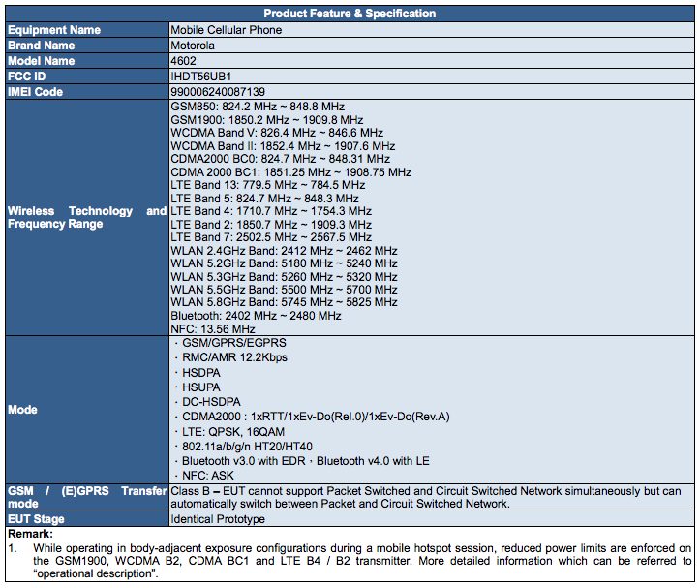Select the Bluetooth 2402 MHz frequency line
This screenshot has height=588, width=700.
point(256,316)
